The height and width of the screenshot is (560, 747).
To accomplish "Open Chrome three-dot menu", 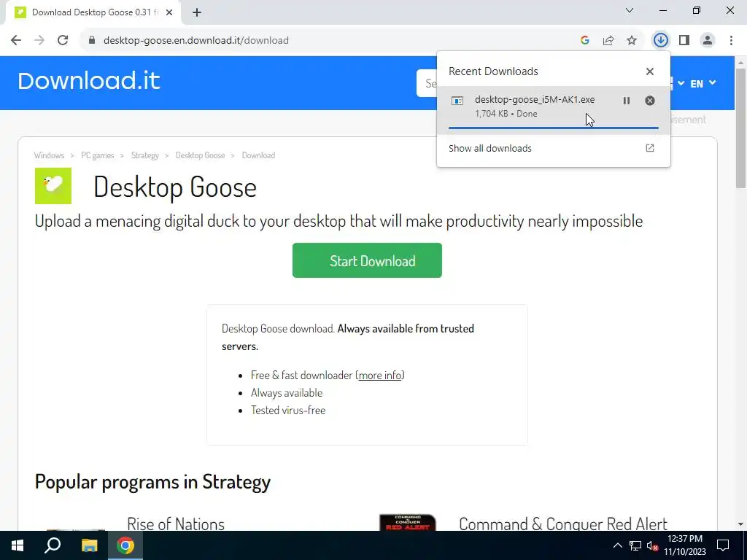I will (731, 41).
